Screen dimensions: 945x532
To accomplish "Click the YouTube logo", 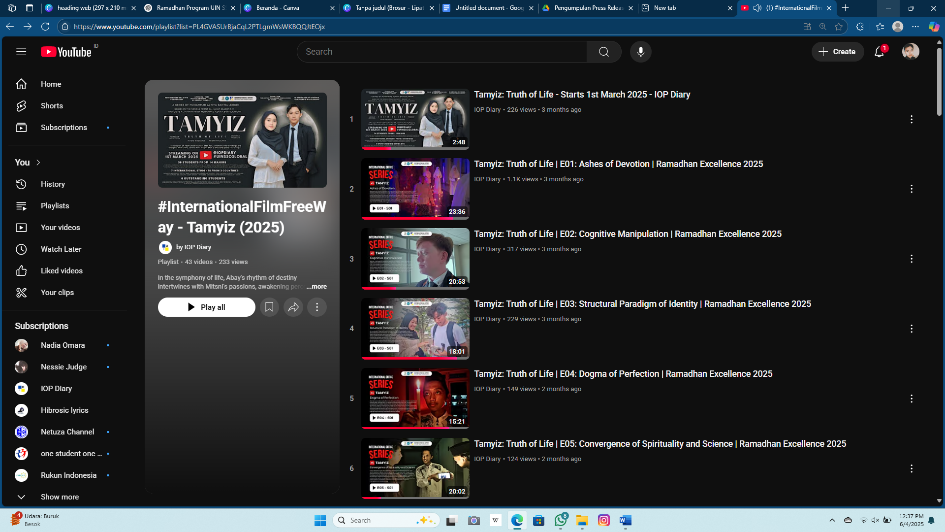I will click(66, 52).
